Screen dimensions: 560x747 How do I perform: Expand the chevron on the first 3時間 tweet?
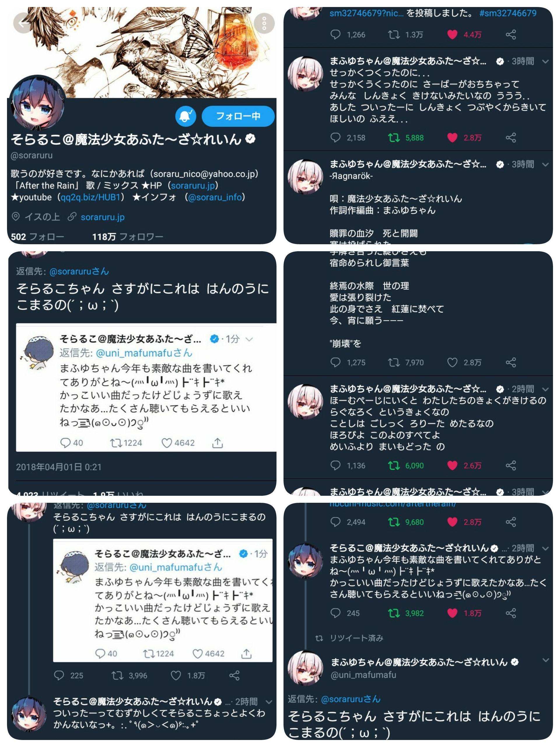(x=545, y=62)
